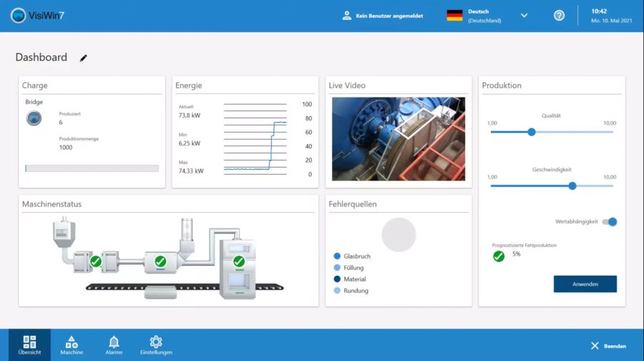Open the Live Video thumbnail
The width and height of the screenshot is (644, 361).
point(399,139)
